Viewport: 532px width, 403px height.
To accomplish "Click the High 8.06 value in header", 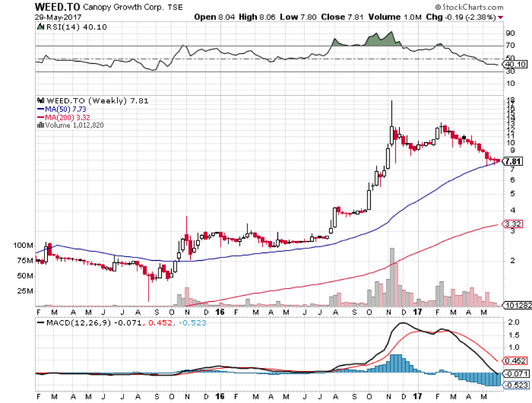I will [x=257, y=17].
